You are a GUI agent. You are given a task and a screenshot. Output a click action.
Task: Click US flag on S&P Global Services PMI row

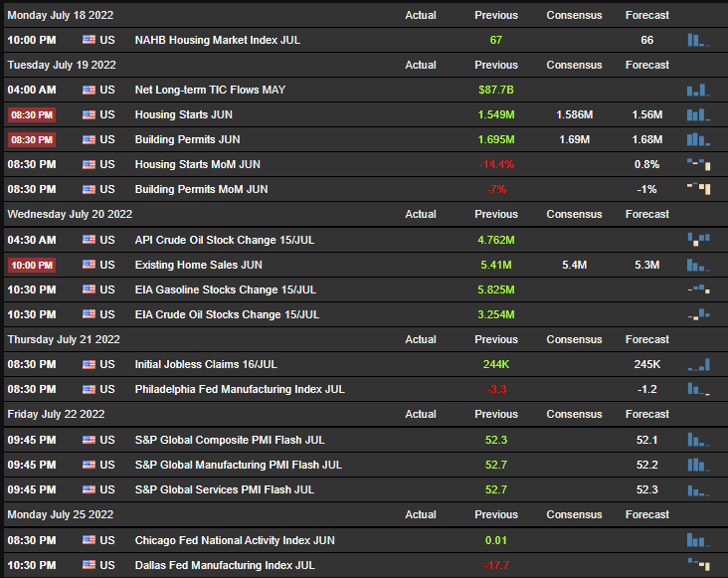(89, 489)
